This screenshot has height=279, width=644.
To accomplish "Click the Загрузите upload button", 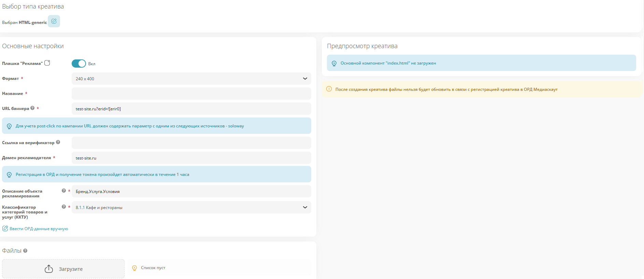I will (63, 269).
